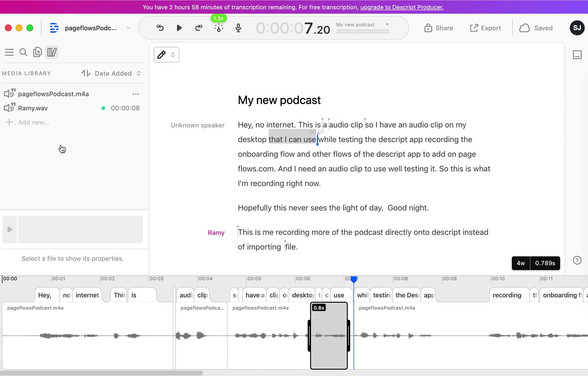
Task: Click the 'testing' word chip in timeline
Action: (382, 295)
